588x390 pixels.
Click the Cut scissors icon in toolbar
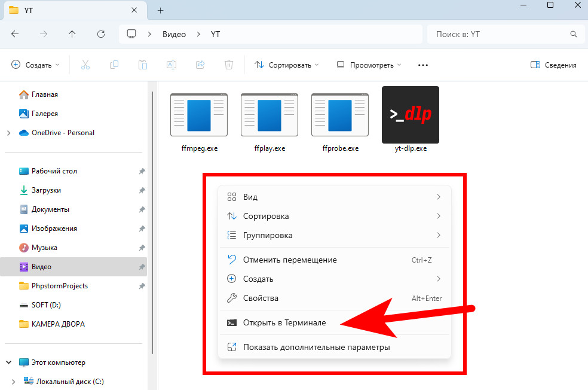(x=85, y=65)
